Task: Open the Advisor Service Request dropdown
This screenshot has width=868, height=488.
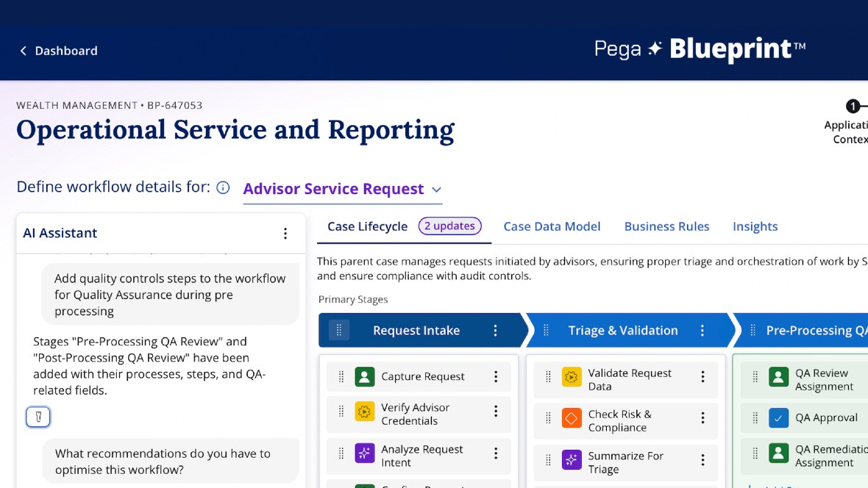Action: pos(437,190)
